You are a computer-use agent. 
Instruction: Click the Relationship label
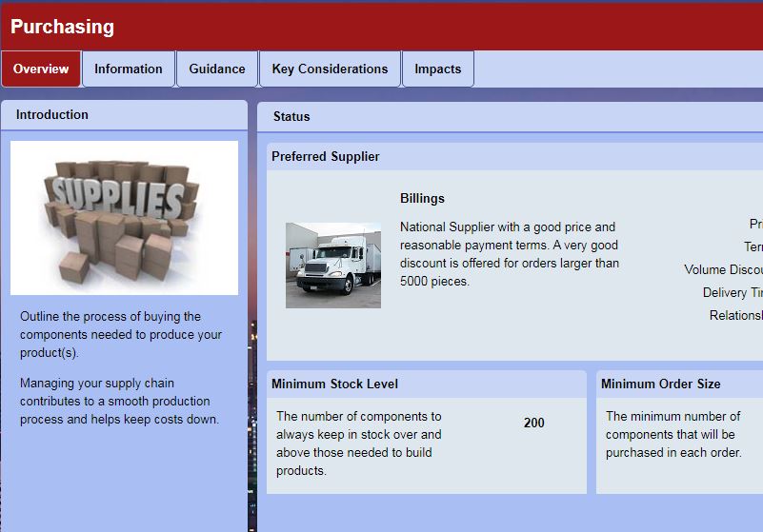735,315
